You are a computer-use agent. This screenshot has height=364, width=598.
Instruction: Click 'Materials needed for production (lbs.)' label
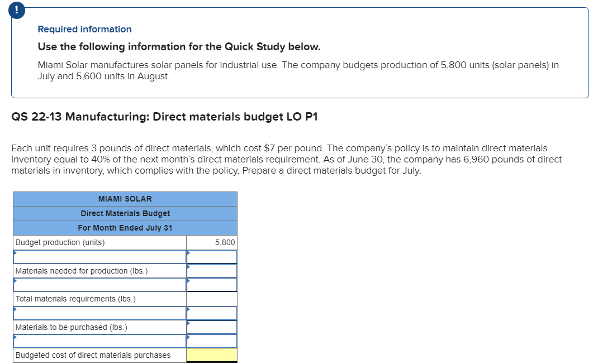click(81, 271)
